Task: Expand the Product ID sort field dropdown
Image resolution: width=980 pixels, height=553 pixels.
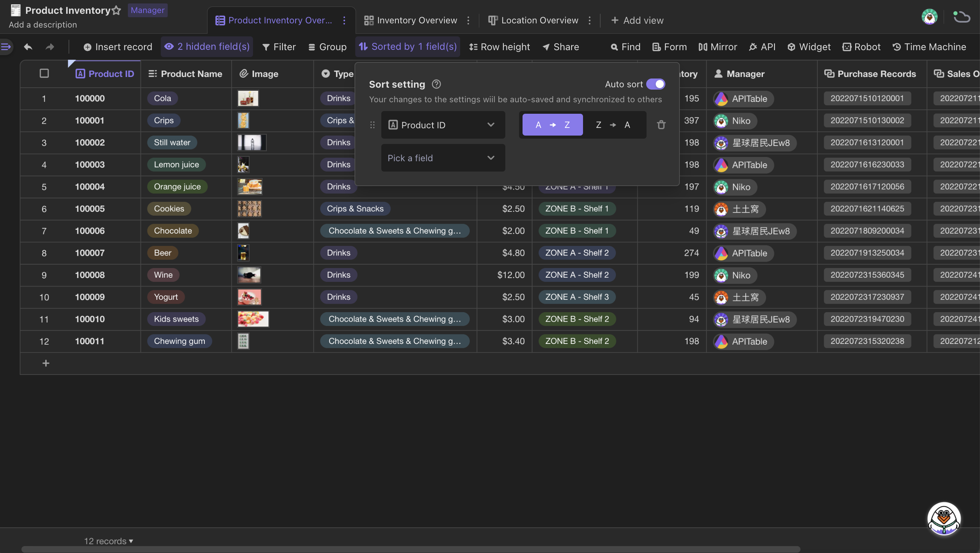Action: tap(443, 125)
